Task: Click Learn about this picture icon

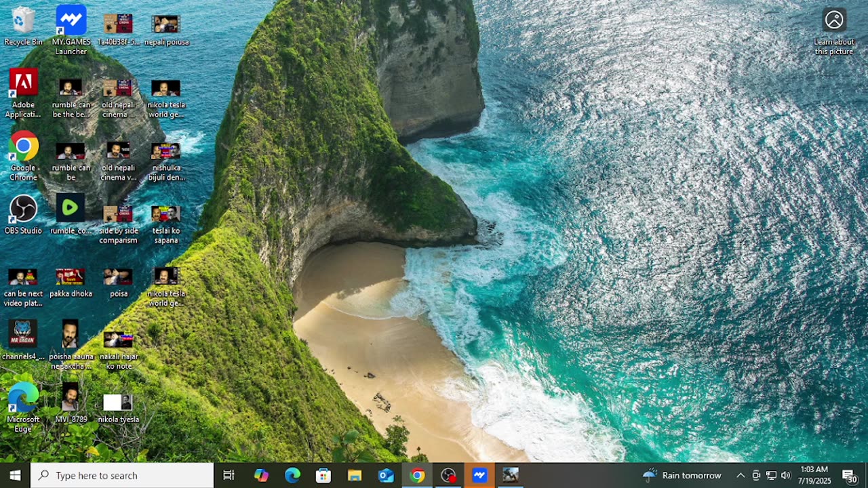Action: tap(834, 32)
